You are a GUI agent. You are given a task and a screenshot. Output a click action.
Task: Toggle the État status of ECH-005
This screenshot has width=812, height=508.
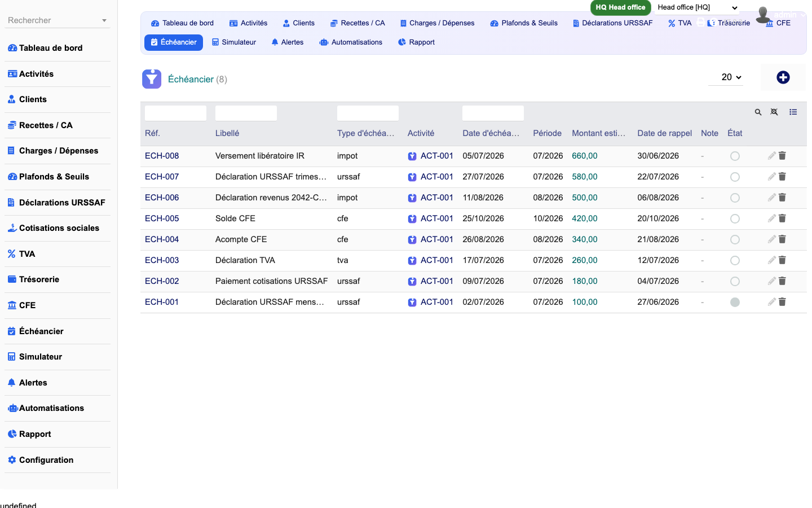click(735, 219)
